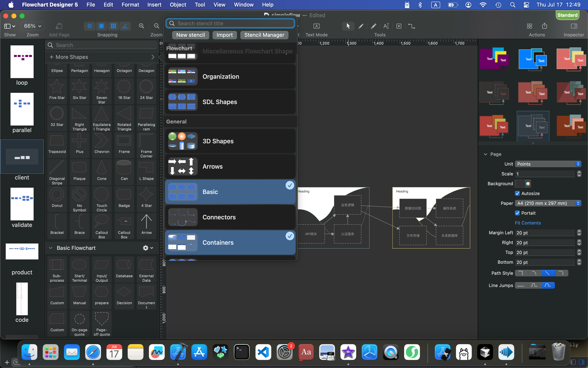Open the Show sidebar dropdown
Viewport: 588px width, 368px height.
click(x=10, y=26)
